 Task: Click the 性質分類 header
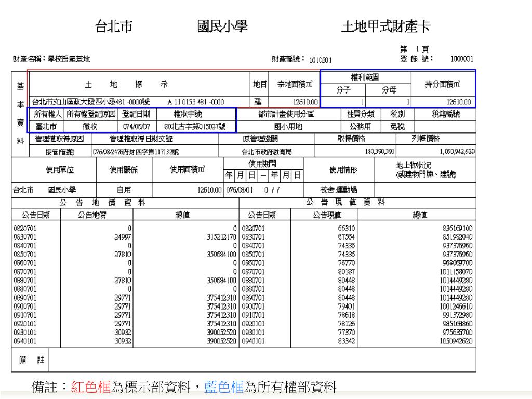tap(361, 114)
